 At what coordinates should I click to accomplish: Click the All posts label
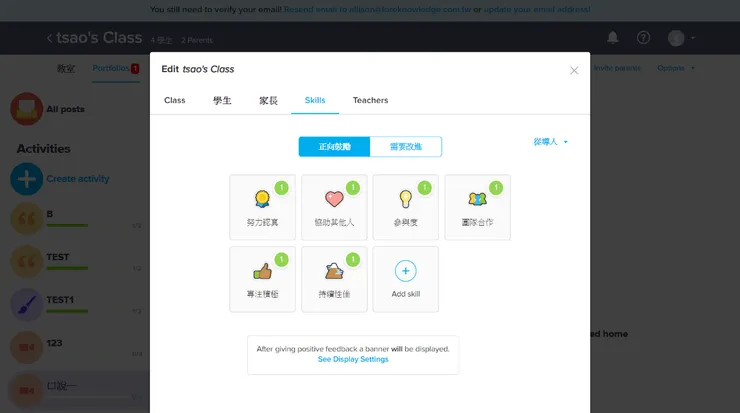(65, 109)
